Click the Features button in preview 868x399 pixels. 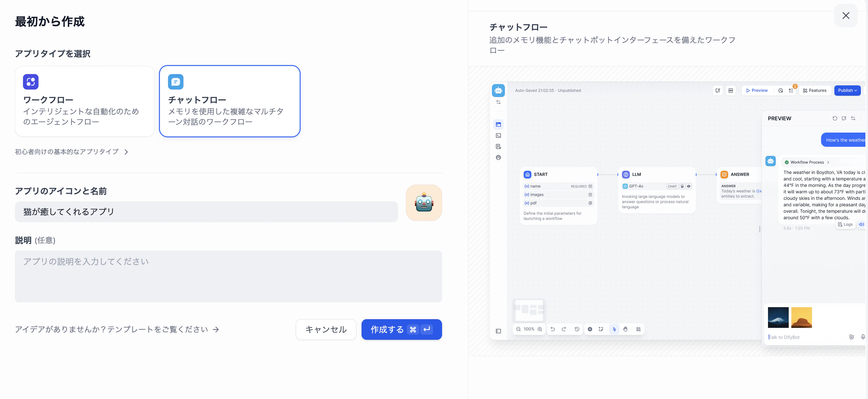point(814,90)
